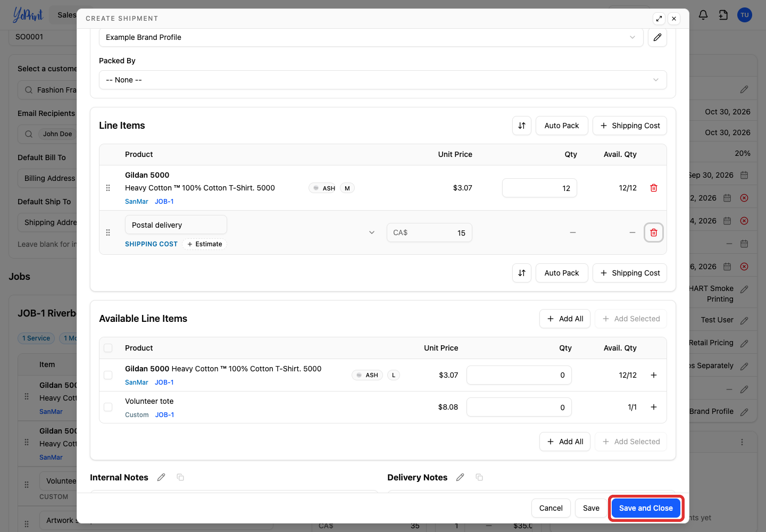Image resolution: width=766 pixels, height=532 pixels.
Task: Expand the Postal delivery chevron dropdown
Action: (x=372, y=232)
